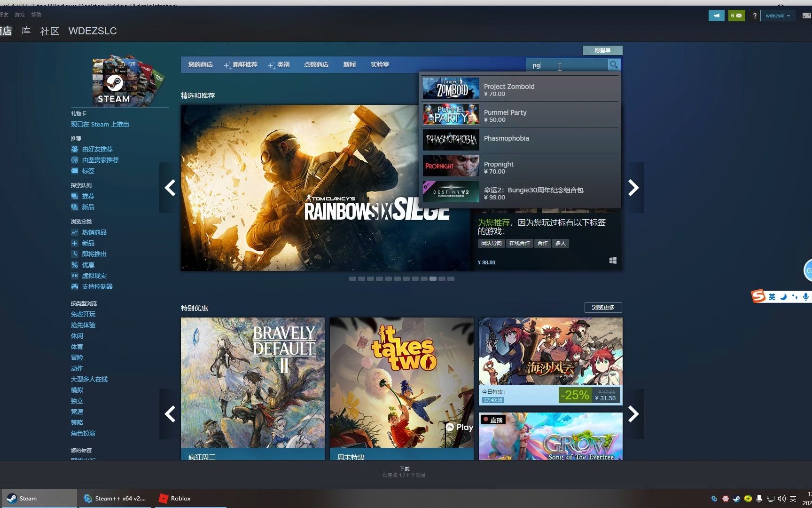Open the 实验室 tab
Image resolution: width=812 pixels, height=508 pixels.
(x=380, y=65)
